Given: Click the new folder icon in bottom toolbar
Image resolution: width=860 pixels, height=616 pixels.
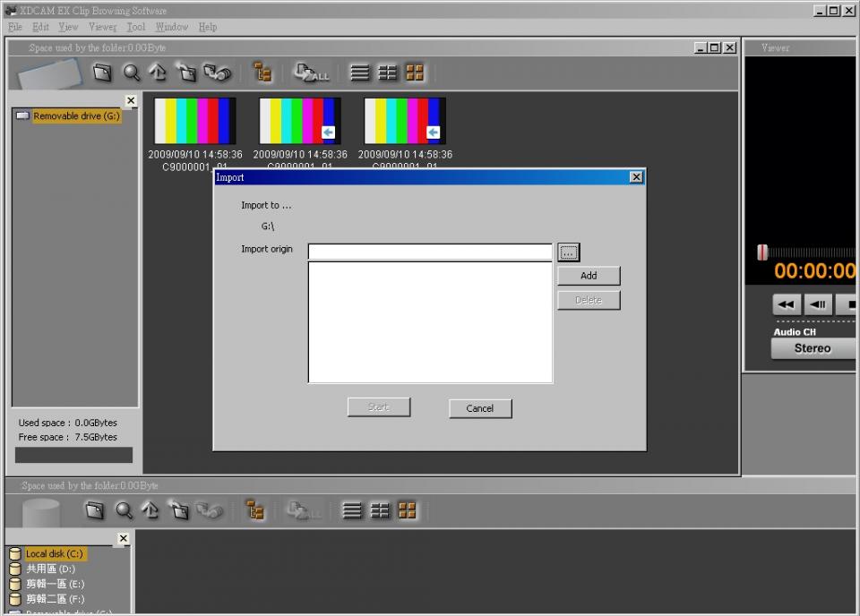Looking at the screenshot, I should pos(179,510).
